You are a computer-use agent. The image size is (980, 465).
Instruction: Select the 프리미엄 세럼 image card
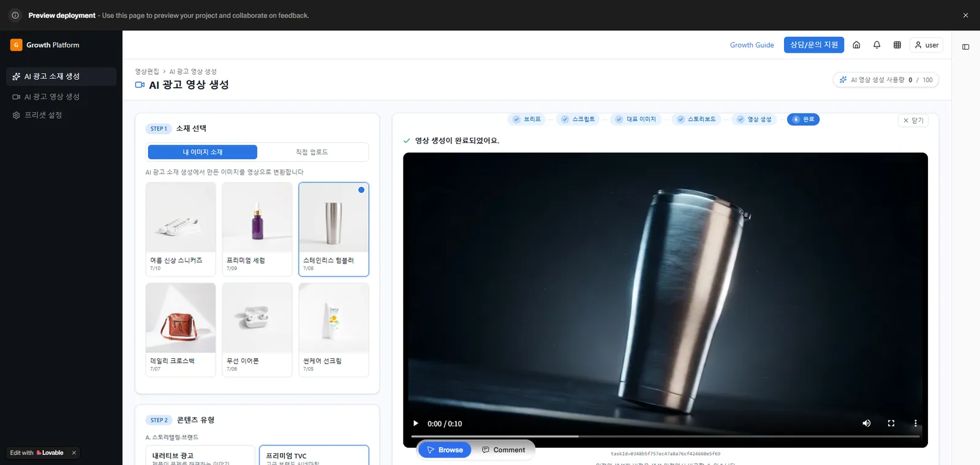(257, 229)
